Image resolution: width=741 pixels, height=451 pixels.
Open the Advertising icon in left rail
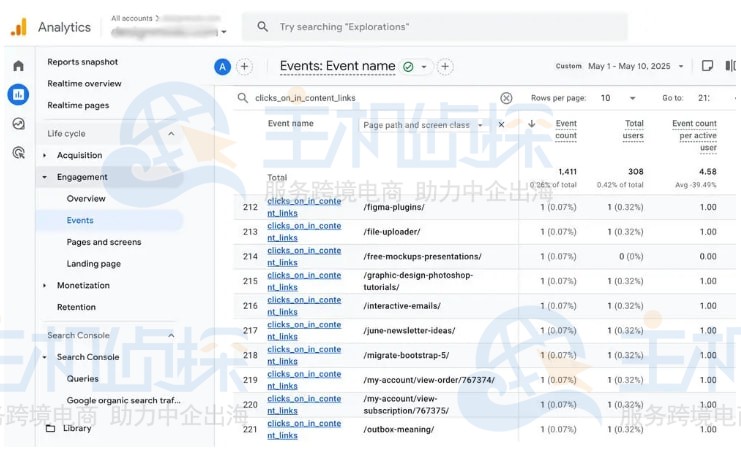coord(18,153)
